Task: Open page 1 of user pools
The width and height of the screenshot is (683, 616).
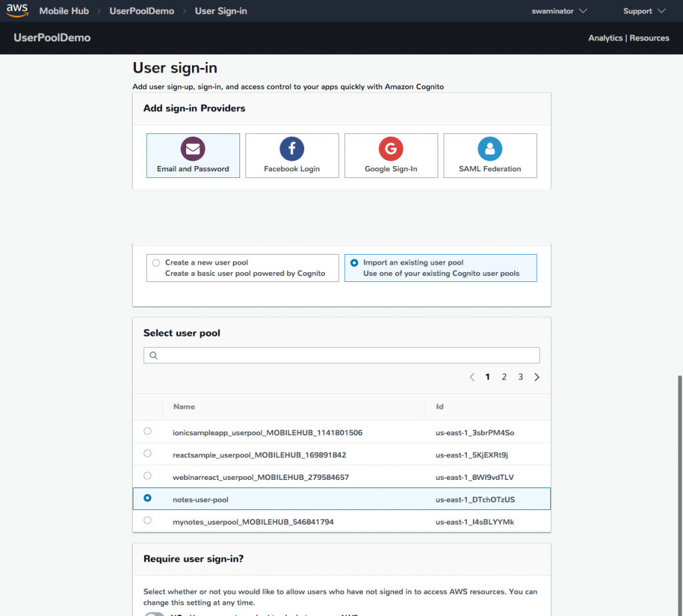Action: click(x=488, y=377)
